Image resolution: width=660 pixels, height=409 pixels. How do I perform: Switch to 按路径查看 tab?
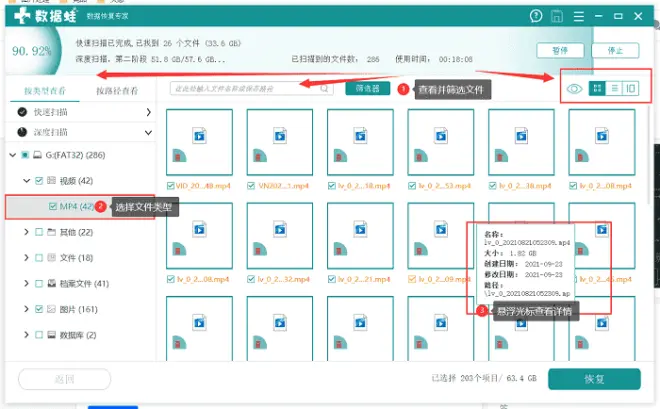coord(117,91)
